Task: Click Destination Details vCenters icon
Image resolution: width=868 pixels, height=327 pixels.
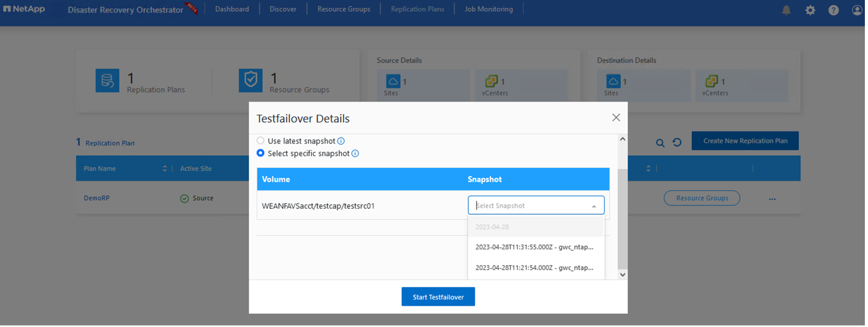Action: pos(712,81)
